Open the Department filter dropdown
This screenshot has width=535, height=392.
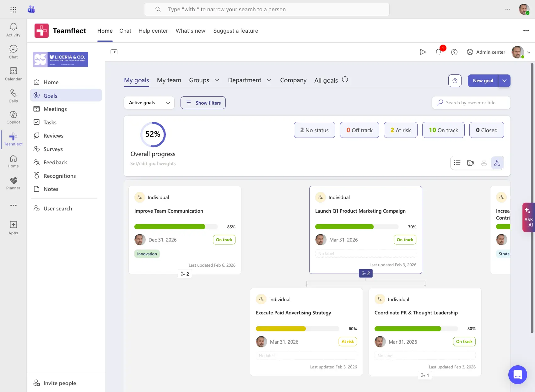point(249,80)
